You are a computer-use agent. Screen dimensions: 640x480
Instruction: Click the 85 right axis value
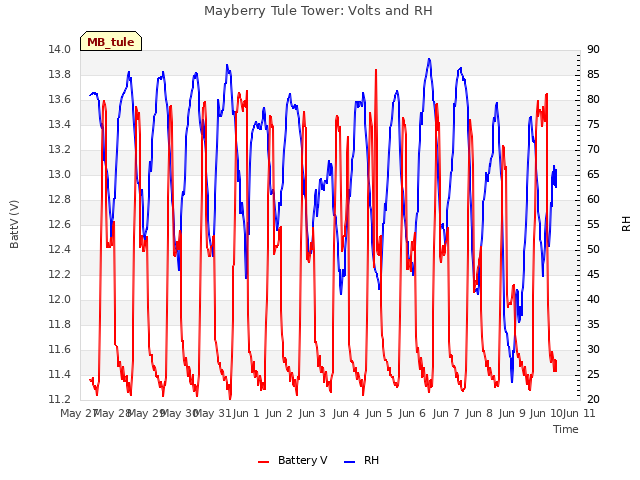point(593,75)
